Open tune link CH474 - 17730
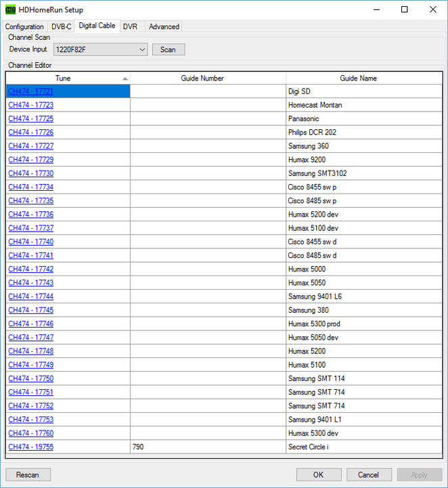This screenshot has width=448, height=488. click(x=31, y=173)
